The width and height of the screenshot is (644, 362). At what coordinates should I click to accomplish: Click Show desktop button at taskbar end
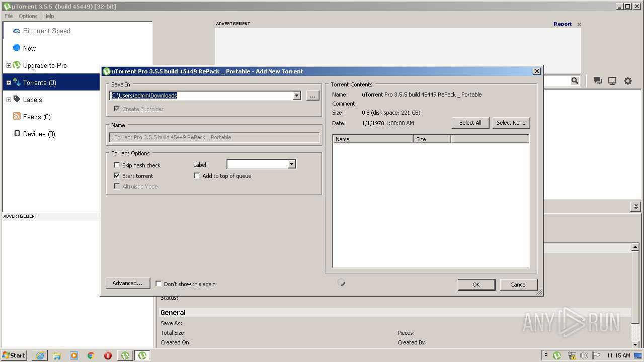638,355
